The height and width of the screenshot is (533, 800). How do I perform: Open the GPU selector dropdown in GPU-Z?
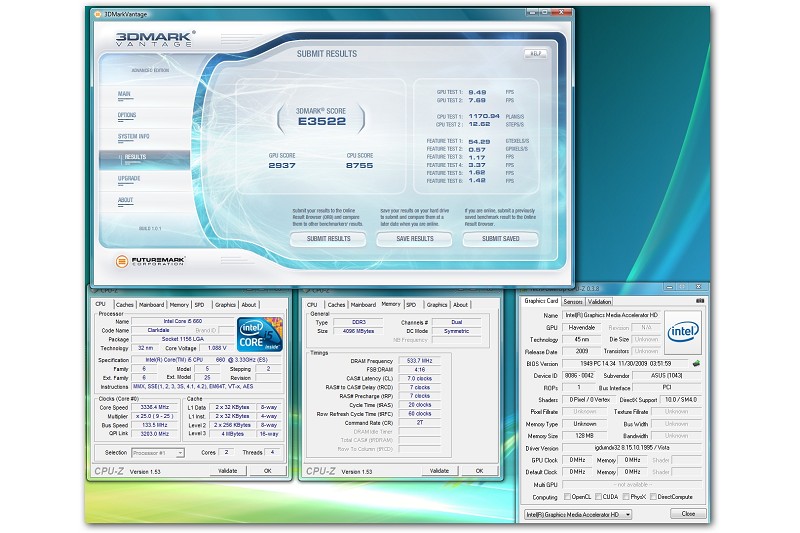click(578, 515)
